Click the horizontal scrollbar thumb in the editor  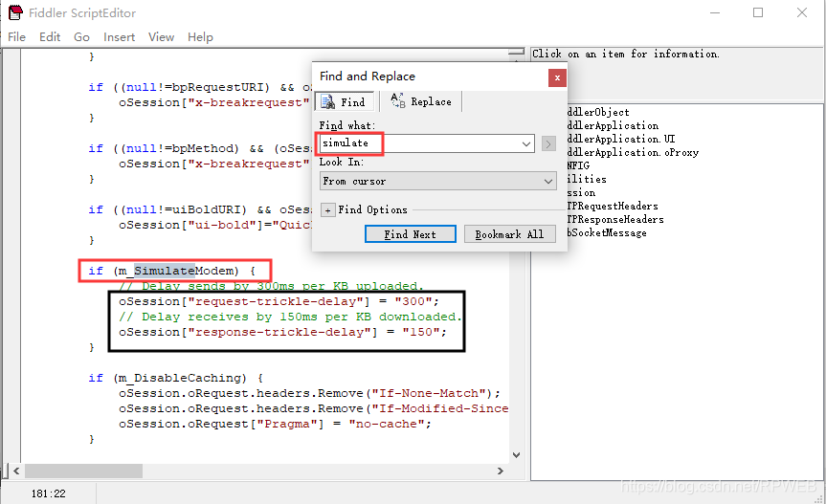[x=83, y=471]
